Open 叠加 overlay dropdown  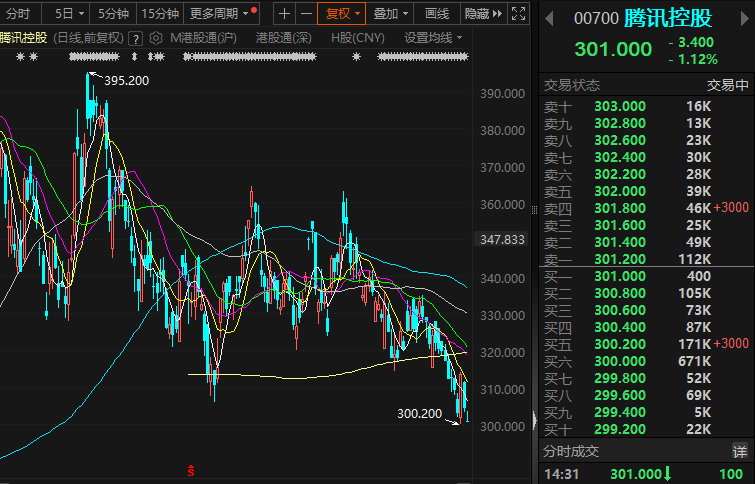[x=390, y=14]
